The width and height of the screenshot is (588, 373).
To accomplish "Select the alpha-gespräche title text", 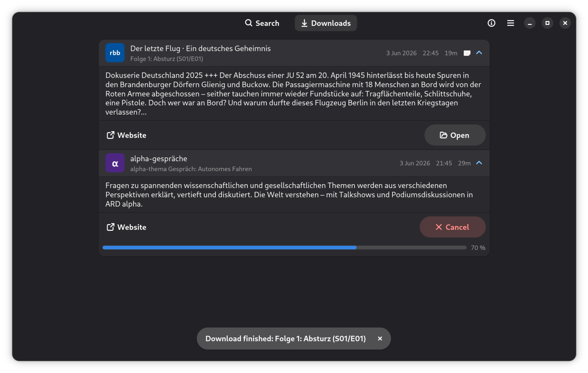I will click(159, 159).
